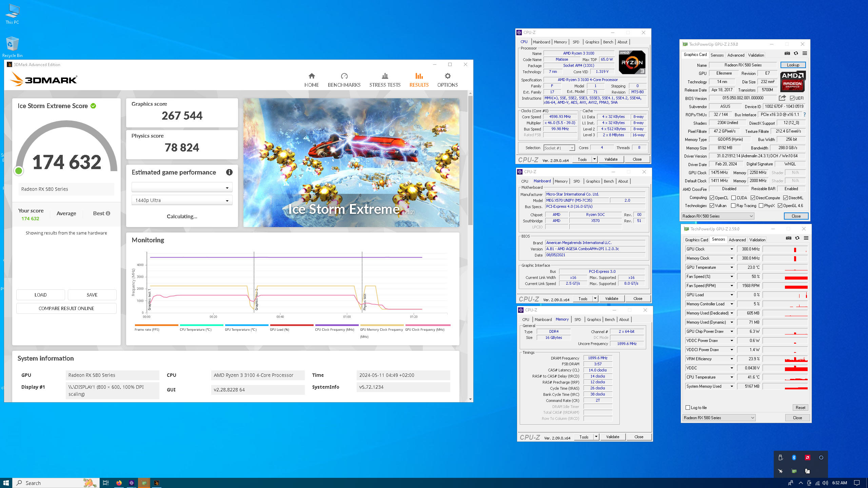Toggle the DirectML checkbox in GPU-Z
The image size is (868, 488).
pos(785,198)
